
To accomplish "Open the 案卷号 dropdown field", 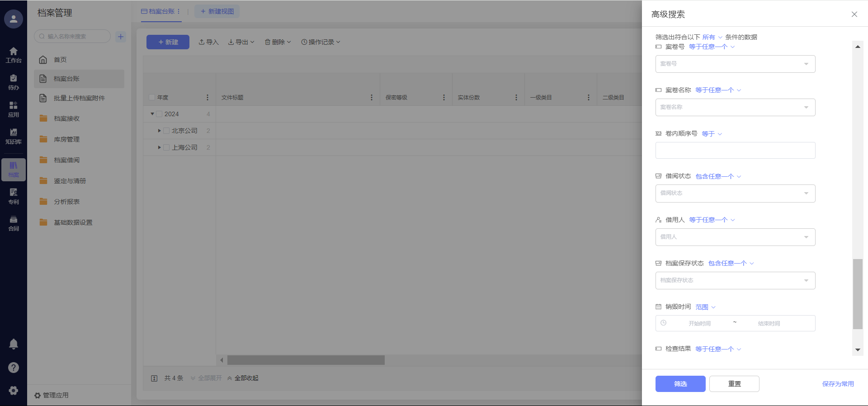I will 735,64.
